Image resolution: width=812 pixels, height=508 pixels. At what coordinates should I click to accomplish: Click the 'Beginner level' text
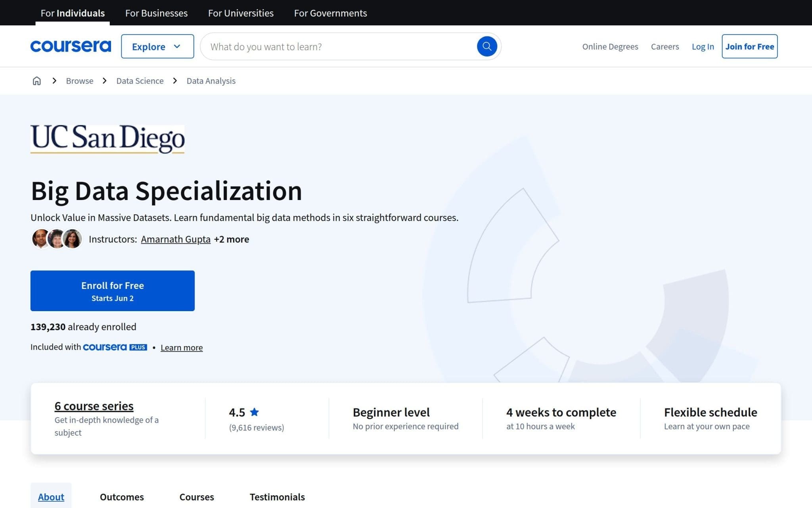[x=391, y=412]
